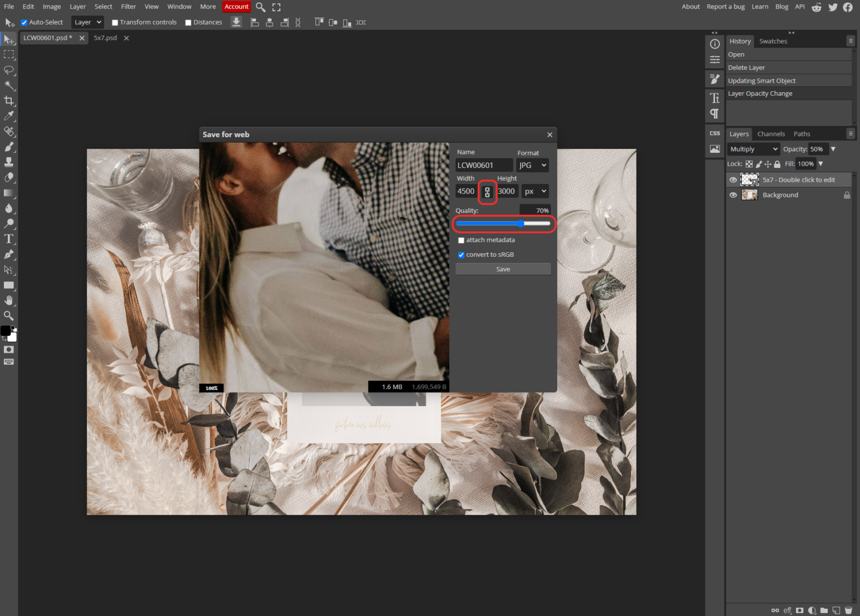
Task: Open the Character panel
Action: coord(714,97)
